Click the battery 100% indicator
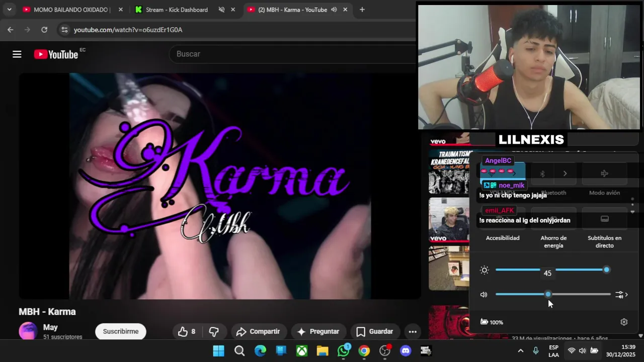This screenshot has width=644, height=362. point(492,322)
